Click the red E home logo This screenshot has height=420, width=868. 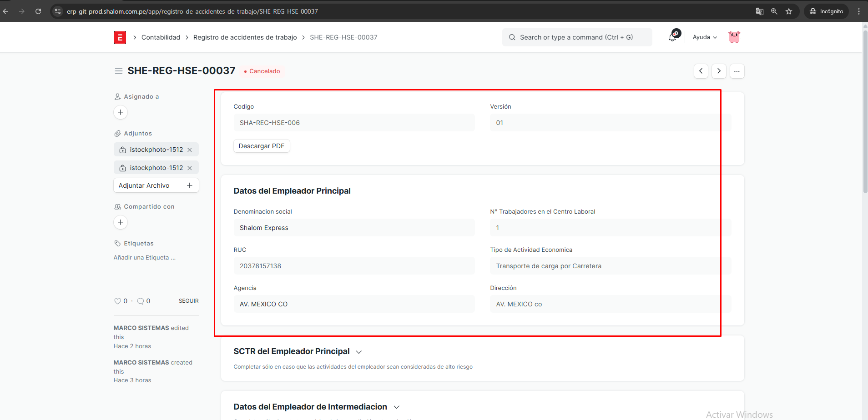120,37
